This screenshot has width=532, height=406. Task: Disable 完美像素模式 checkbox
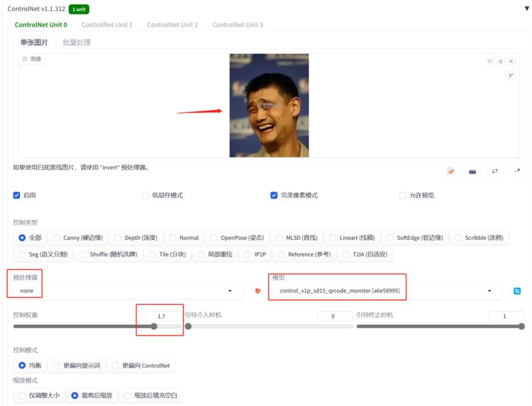pyautogui.click(x=272, y=195)
